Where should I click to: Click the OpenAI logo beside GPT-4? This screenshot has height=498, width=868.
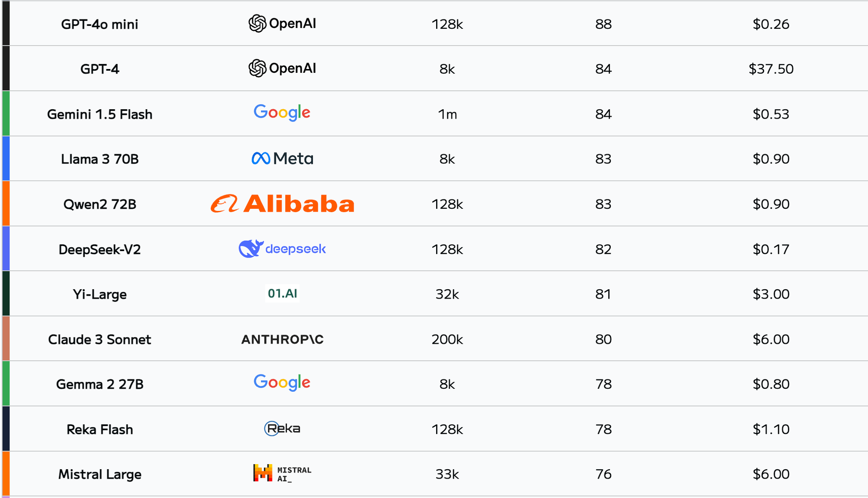[282, 69]
